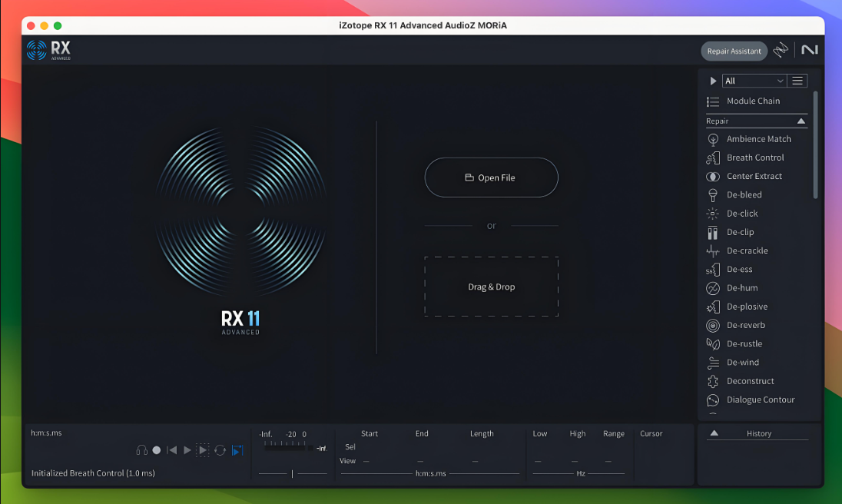Open the De-ess module icon
The image size is (842, 504).
point(713,270)
